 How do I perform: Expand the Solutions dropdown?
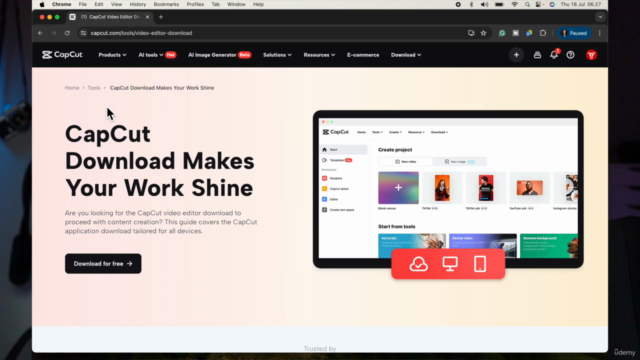(x=277, y=55)
